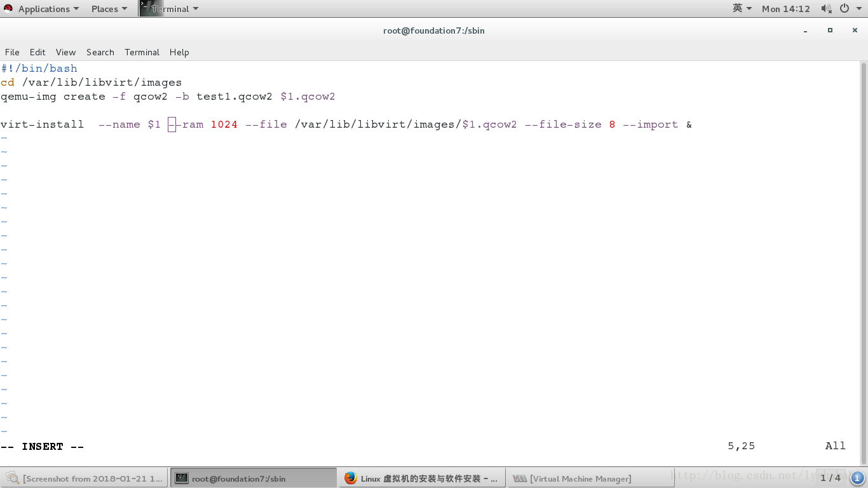Click the /var/lib/libvirt/images path on cd line
This screenshot has width=868, height=488.
tap(102, 83)
